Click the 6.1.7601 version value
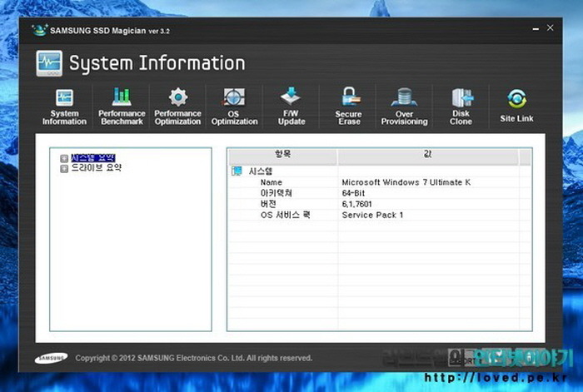Viewport: 583px width, 392px height. [356, 204]
